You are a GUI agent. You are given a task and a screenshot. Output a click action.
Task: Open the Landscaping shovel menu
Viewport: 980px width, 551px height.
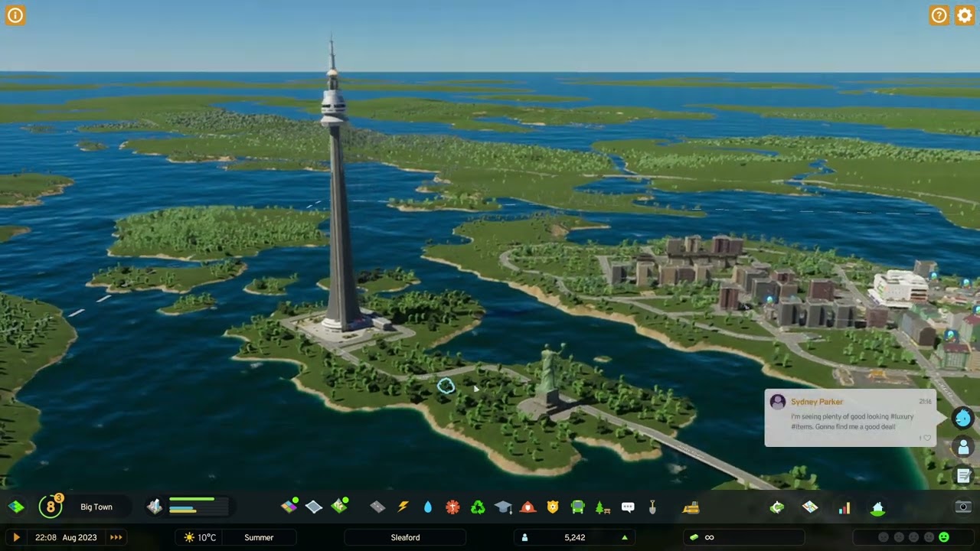tap(652, 507)
